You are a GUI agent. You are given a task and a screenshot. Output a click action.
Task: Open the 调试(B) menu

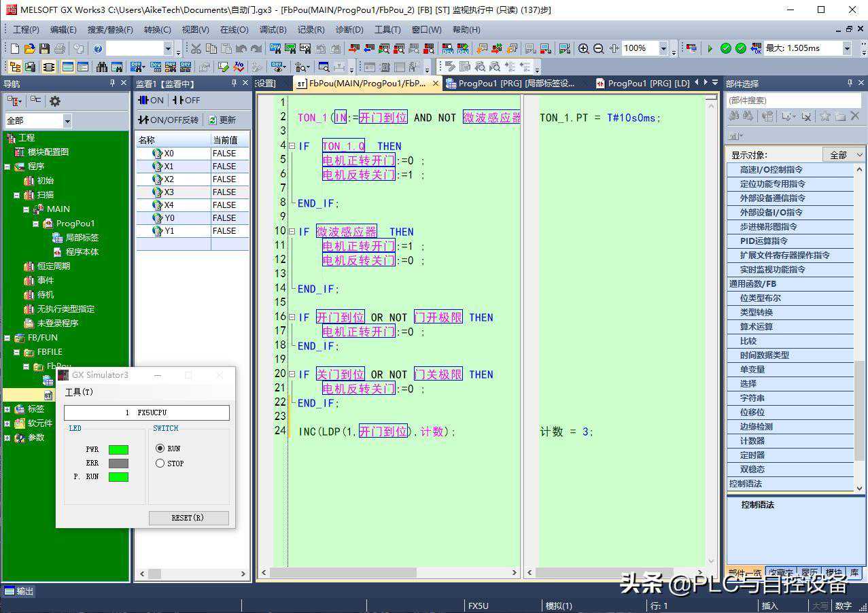pyautogui.click(x=273, y=30)
